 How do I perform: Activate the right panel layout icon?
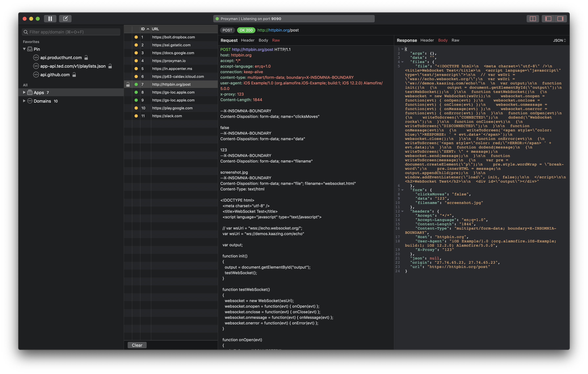(x=561, y=19)
